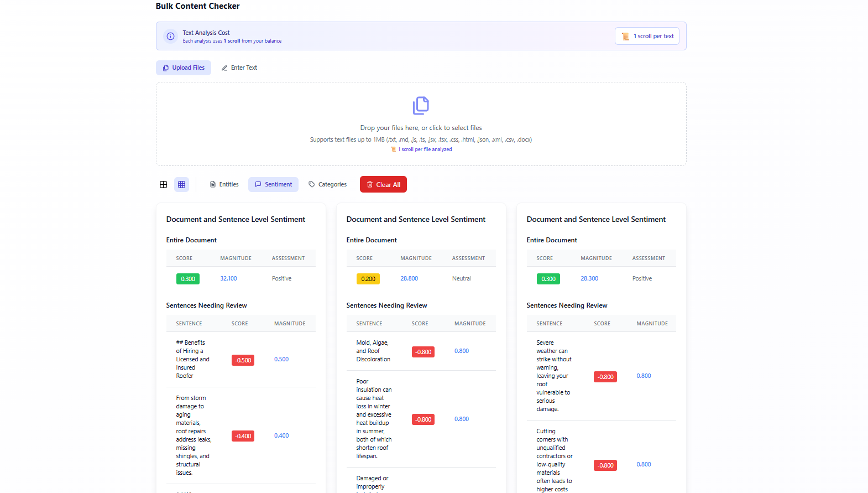
Task: Click -0.800 badge for Mold, Algae sentence
Action: 423,352
